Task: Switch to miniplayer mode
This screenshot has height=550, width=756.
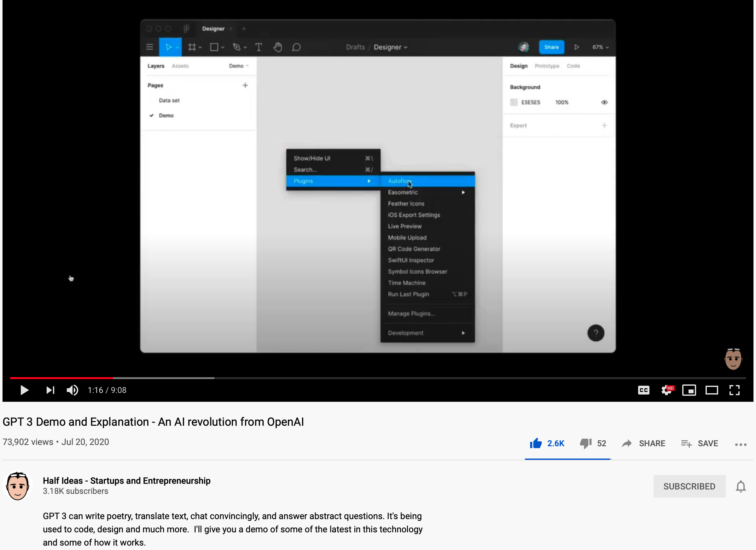Action: click(x=689, y=390)
